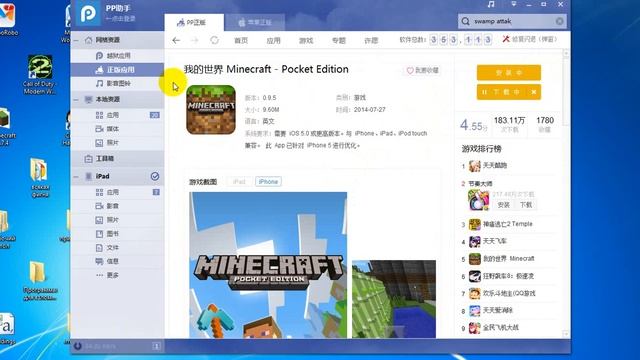Open 我的世界 Minecraft in ranking
640x360 pixels.
(x=509, y=259)
